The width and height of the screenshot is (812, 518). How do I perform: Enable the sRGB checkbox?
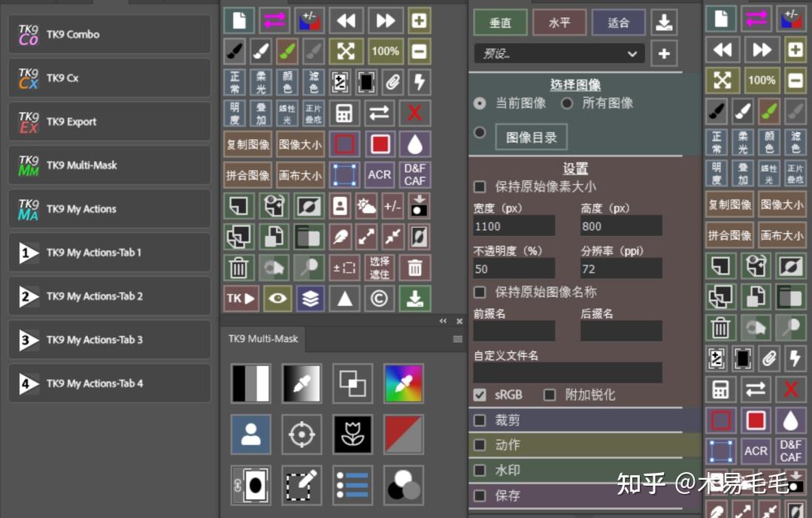(479, 395)
